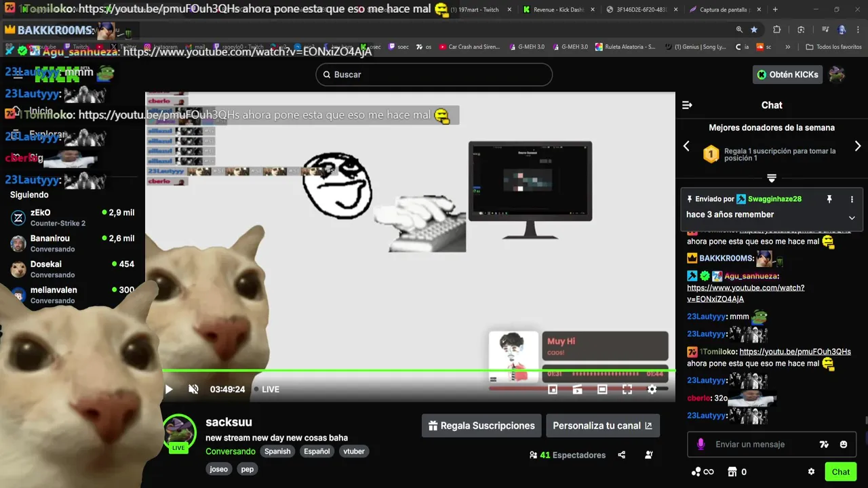Open the emoji picker in chat input
Screen dimensions: 868x488
coord(844,445)
